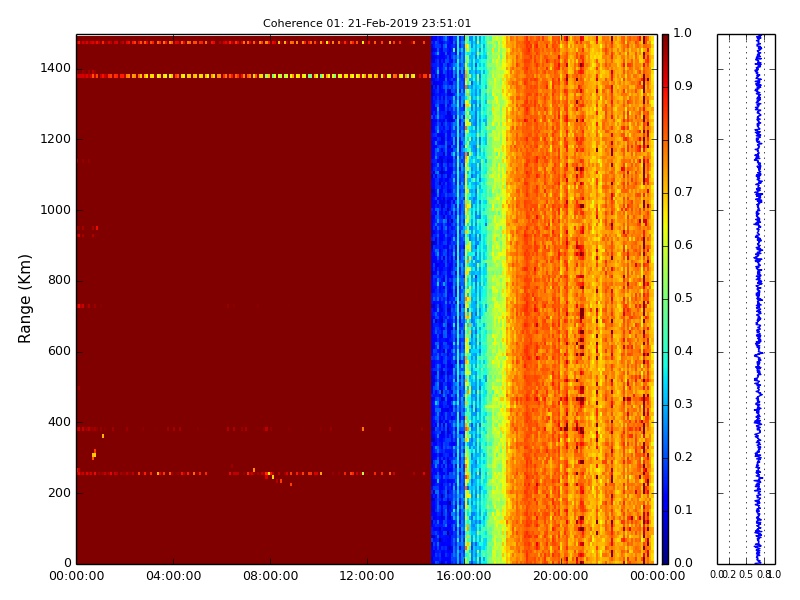
Task: Click the plot title 'Coherence 01: 21-Feb-2019 23:51:01'
Action: 367,23
